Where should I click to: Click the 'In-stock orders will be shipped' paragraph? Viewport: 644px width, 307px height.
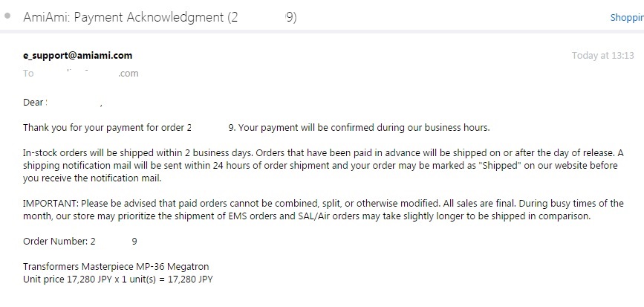(x=323, y=166)
